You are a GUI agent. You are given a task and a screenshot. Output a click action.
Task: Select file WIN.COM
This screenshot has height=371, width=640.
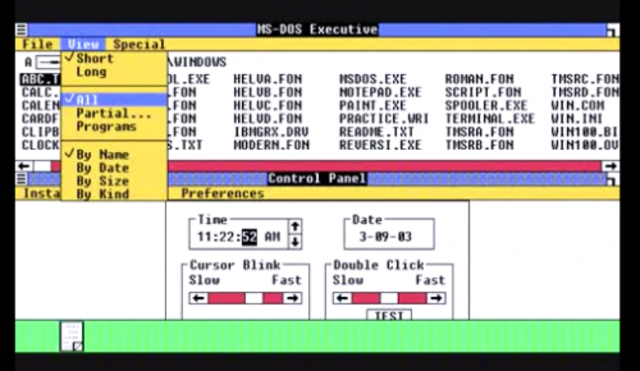(577, 105)
